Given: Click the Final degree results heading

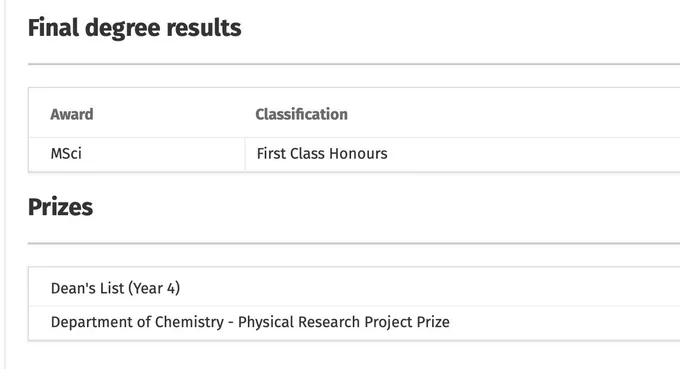Looking at the screenshot, I should pos(134,28).
